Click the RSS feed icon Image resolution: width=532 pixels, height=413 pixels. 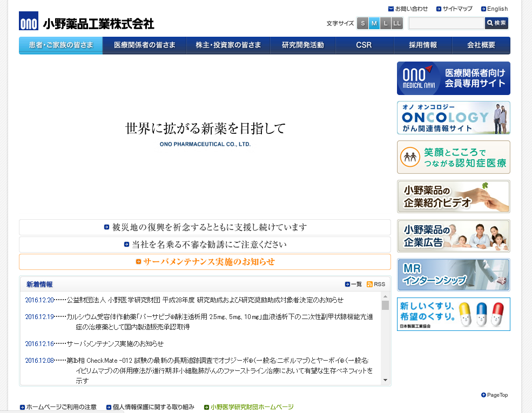369,284
